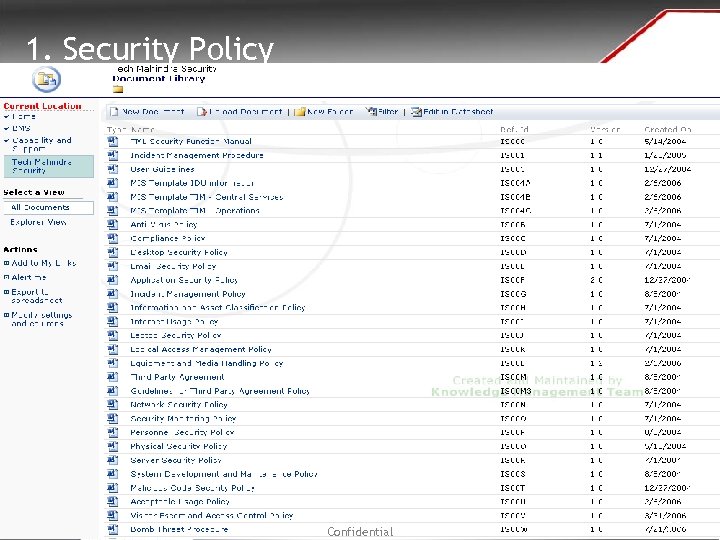The image size is (720, 540).
Task: Open User Guidelines document
Action: click(x=163, y=169)
